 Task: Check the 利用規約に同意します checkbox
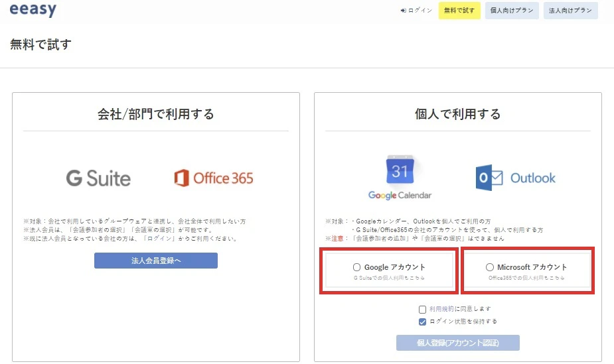tap(422, 309)
